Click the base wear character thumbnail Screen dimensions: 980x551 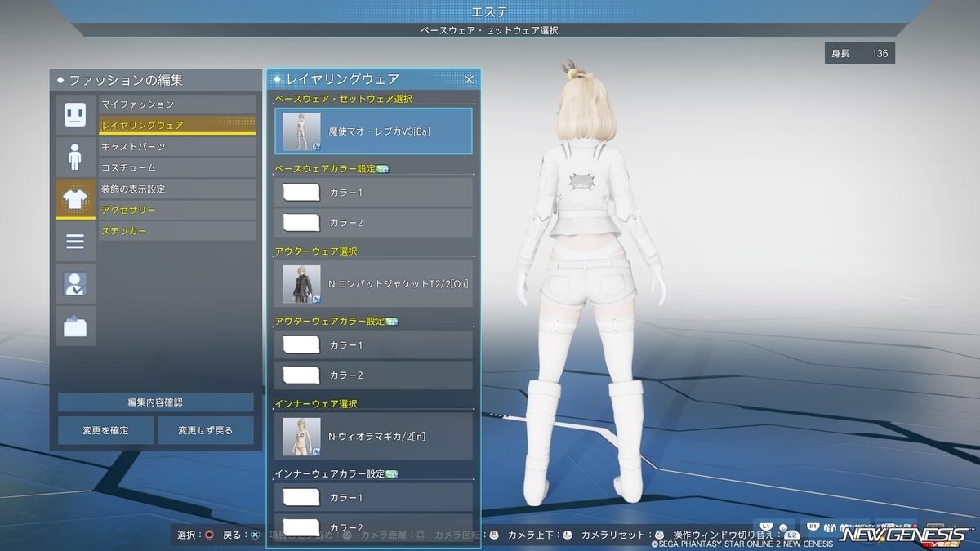[301, 131]
